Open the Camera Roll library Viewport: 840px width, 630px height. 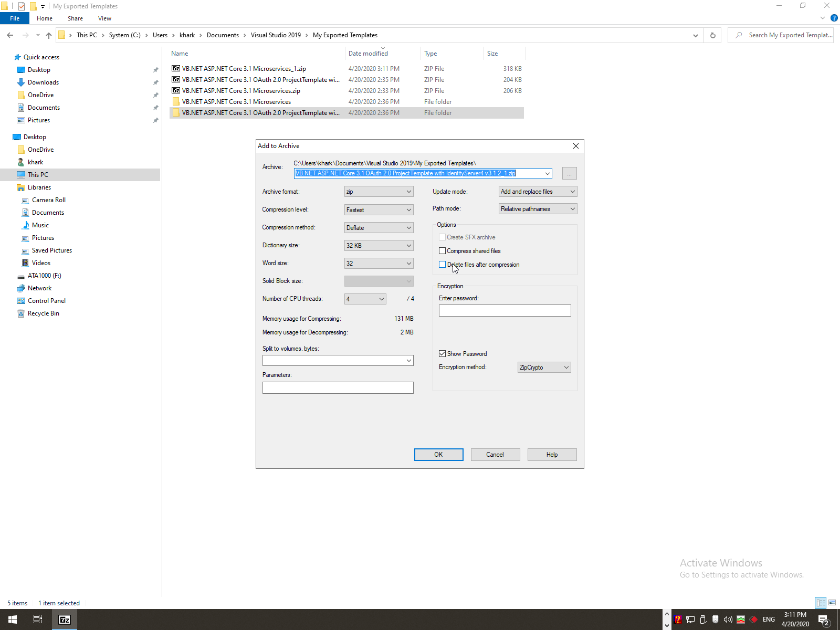point(49,200)
